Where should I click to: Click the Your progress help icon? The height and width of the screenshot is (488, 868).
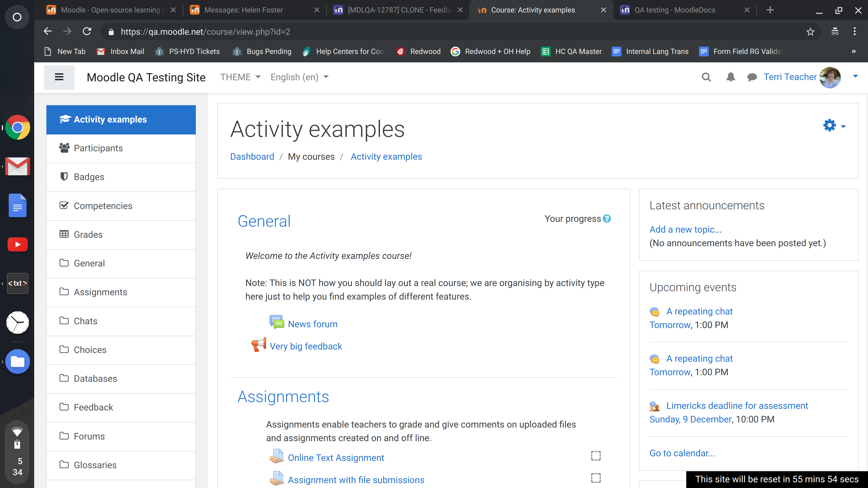(607, 219)
